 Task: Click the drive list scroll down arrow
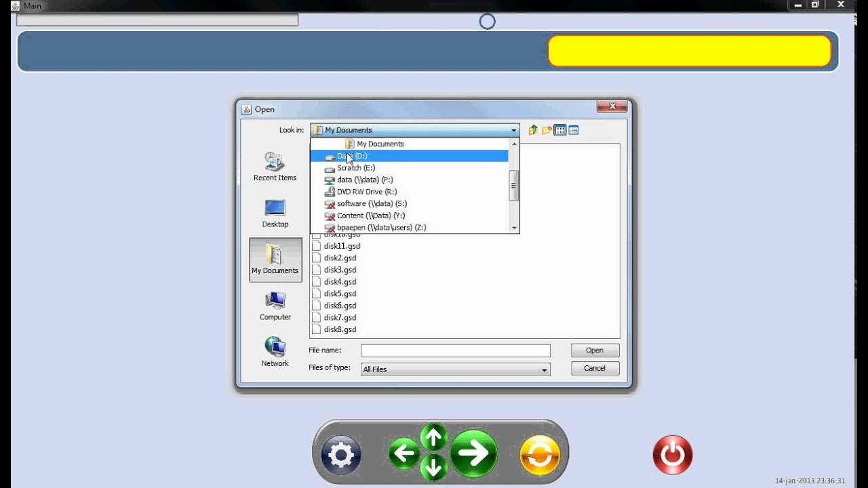514,228
